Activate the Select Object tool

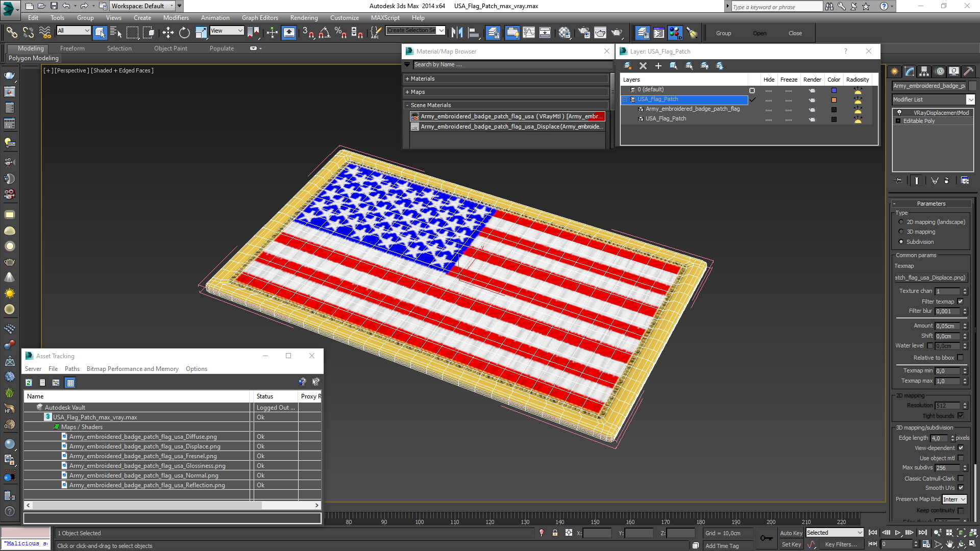pyautogui.click(x=100, y=33)
